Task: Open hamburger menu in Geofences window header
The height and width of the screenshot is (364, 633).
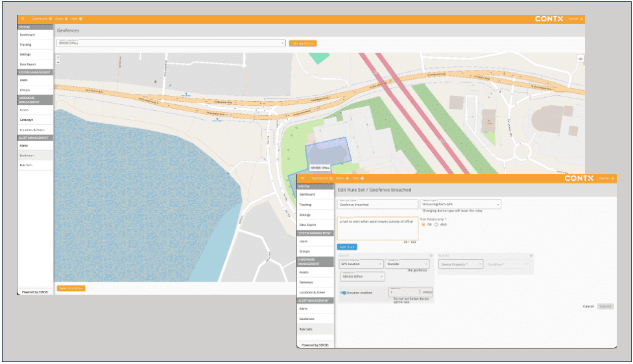Action: 23,19
